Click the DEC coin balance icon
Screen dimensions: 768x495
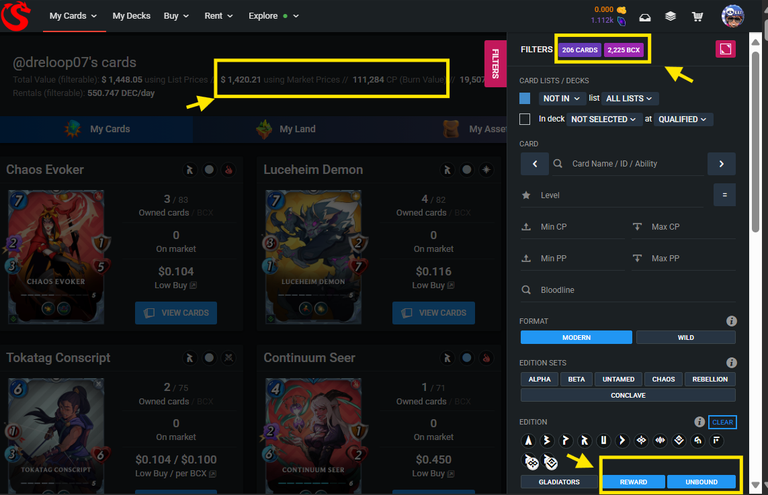click(x=621, y=9)
